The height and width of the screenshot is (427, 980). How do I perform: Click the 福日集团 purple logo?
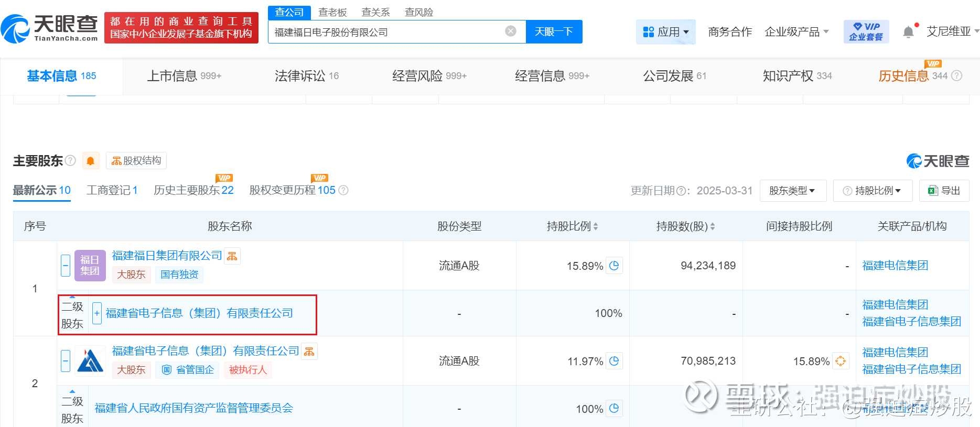(x=90, y=266)
